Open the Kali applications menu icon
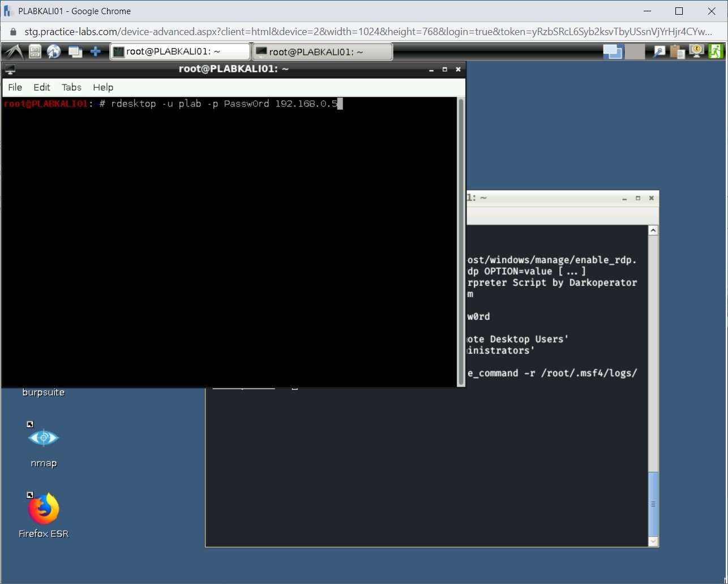 [x=12, y=51]
